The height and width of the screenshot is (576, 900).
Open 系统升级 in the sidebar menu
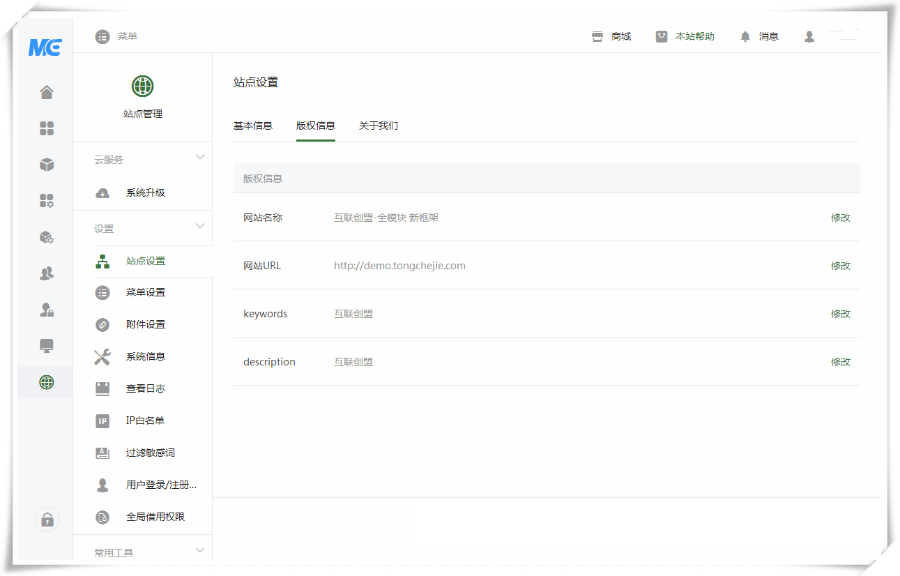point(145,193)
